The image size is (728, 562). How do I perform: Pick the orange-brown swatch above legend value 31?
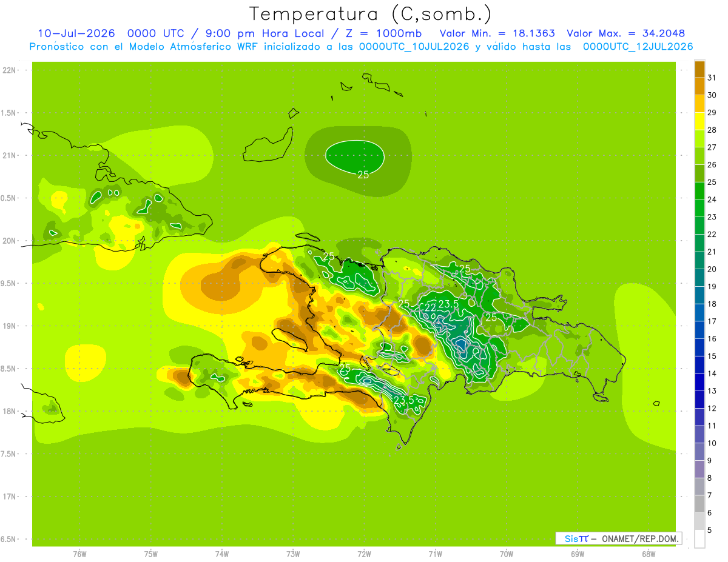tap(699, 69)
